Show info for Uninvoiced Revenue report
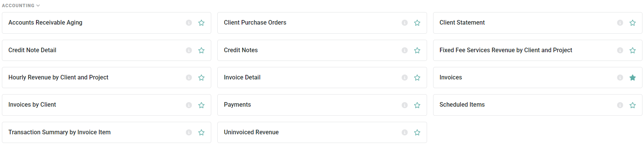 405,132
